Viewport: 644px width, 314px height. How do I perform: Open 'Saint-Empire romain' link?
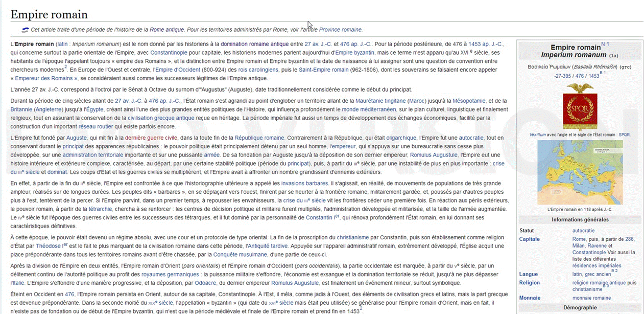coord(324,70)
